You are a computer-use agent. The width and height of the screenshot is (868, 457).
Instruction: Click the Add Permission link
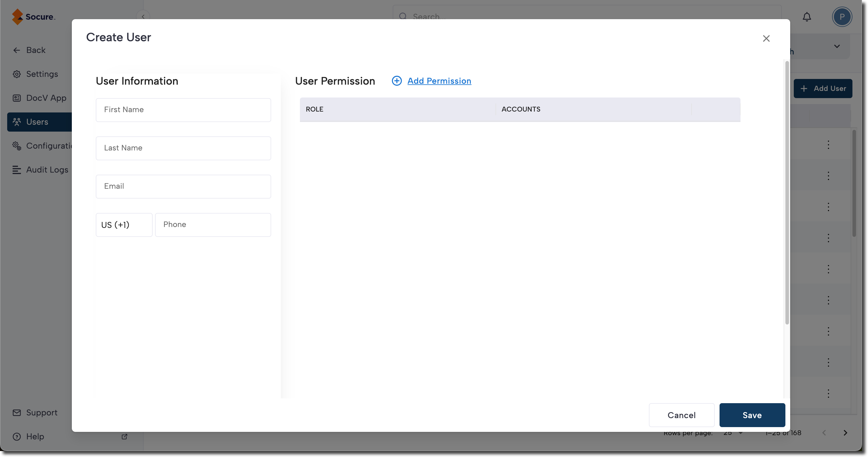coord(439,81)
